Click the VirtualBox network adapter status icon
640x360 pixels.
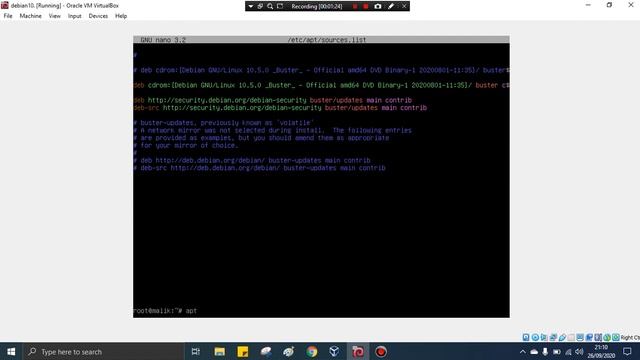pyautogui.click(x=553, y=337)
